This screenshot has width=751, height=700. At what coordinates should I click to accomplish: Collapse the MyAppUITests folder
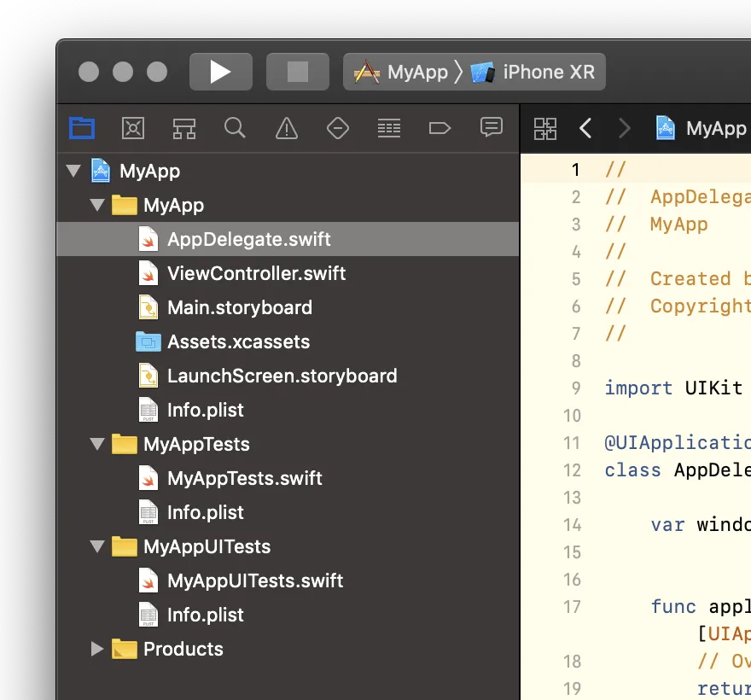pyautogui.click(x=97, y=546)
